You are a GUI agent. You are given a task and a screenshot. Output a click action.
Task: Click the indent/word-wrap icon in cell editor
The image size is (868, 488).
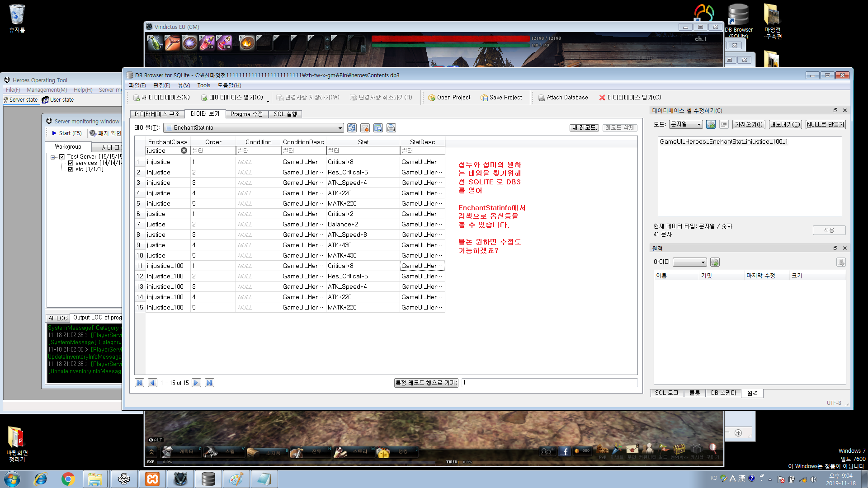tap(724, 124)
